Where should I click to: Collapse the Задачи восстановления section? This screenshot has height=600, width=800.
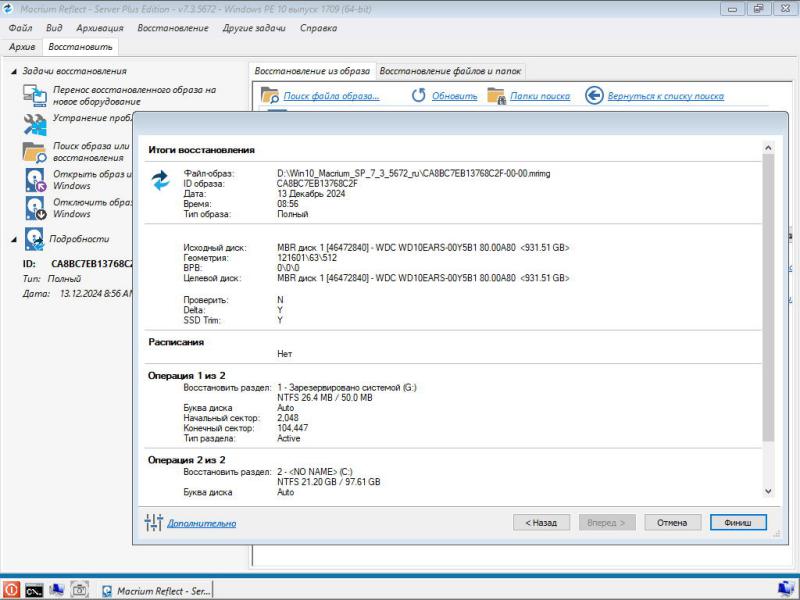14,71
